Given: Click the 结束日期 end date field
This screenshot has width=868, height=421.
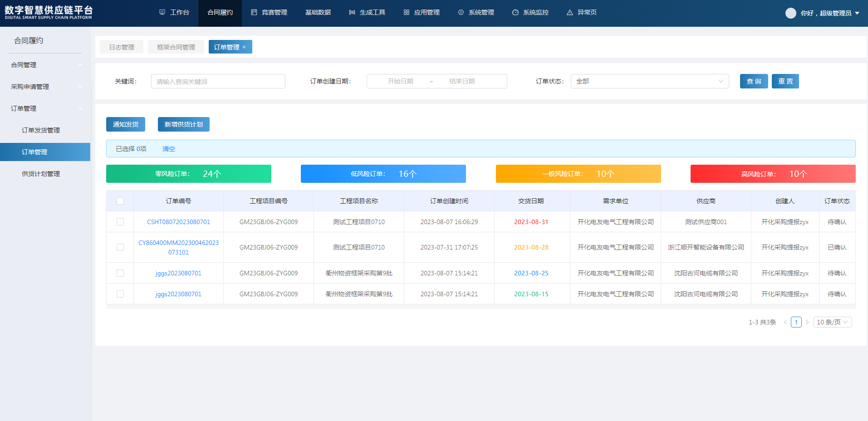Looking at the screenshot, I should pos(462,81).
